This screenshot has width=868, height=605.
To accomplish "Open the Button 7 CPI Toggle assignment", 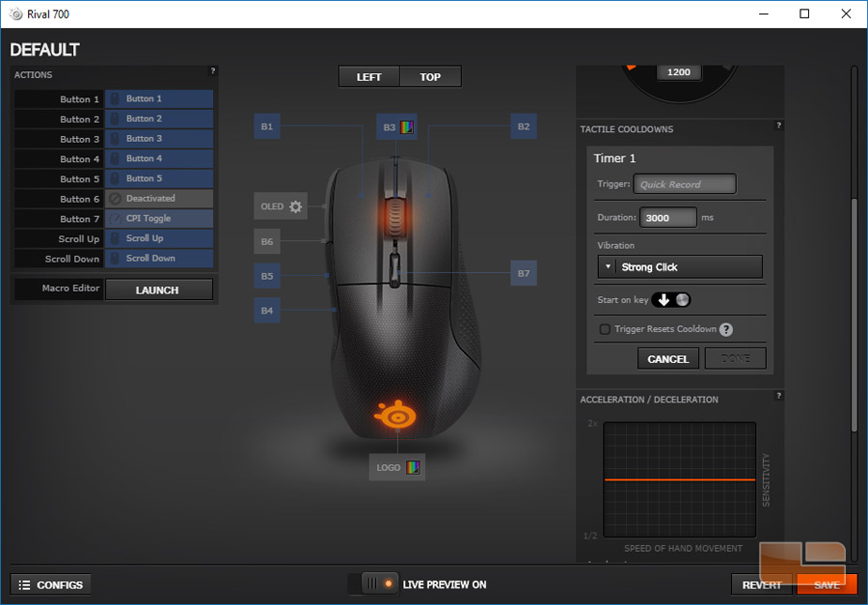I will coord(159,218).
